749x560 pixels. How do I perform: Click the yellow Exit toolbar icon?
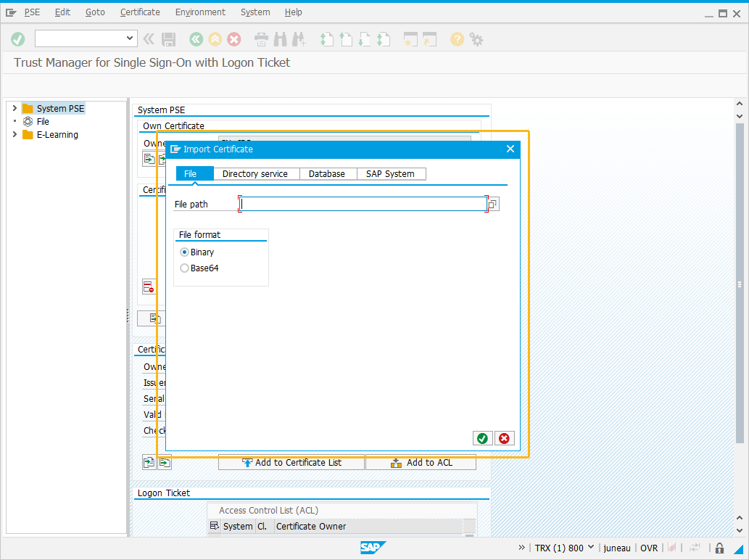(215, 39)
